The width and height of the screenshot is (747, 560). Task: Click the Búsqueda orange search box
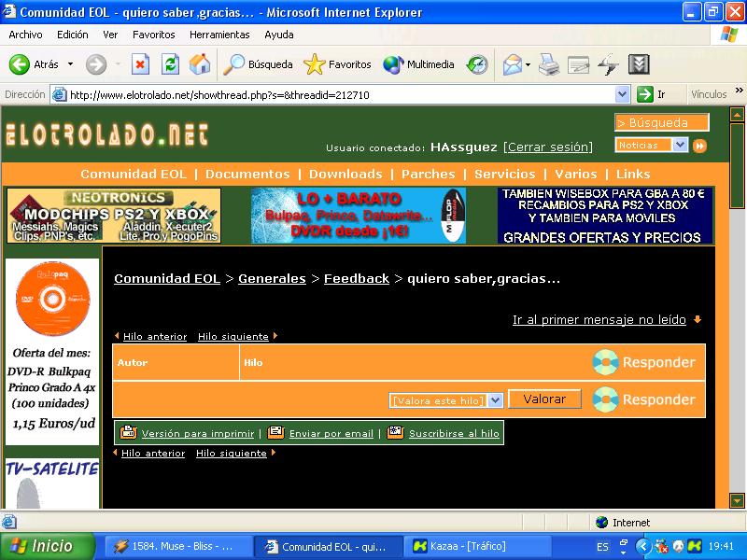coord(662,122)
